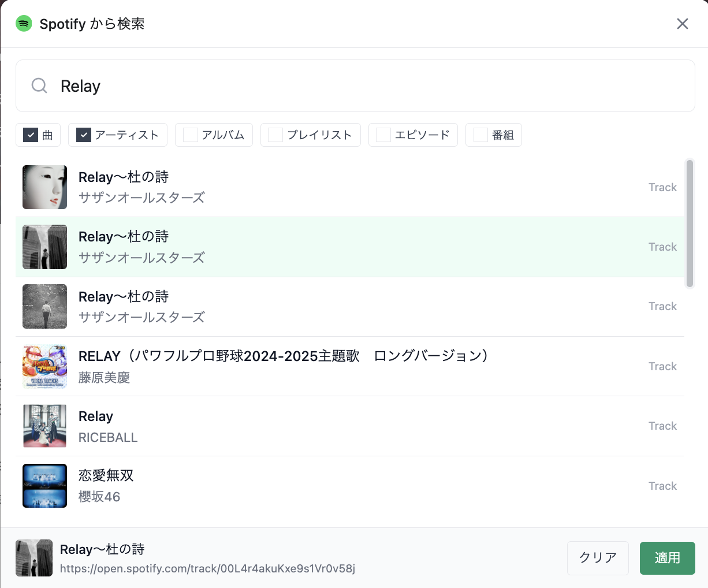The image size is (708, 588).
Task: Select the highlighted Relay〜杜の詩 track row
Action: click(346, 247)
